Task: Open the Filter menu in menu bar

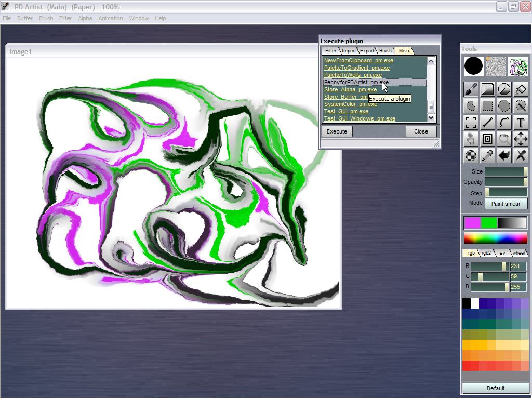Action: click(x=65, y=18)
